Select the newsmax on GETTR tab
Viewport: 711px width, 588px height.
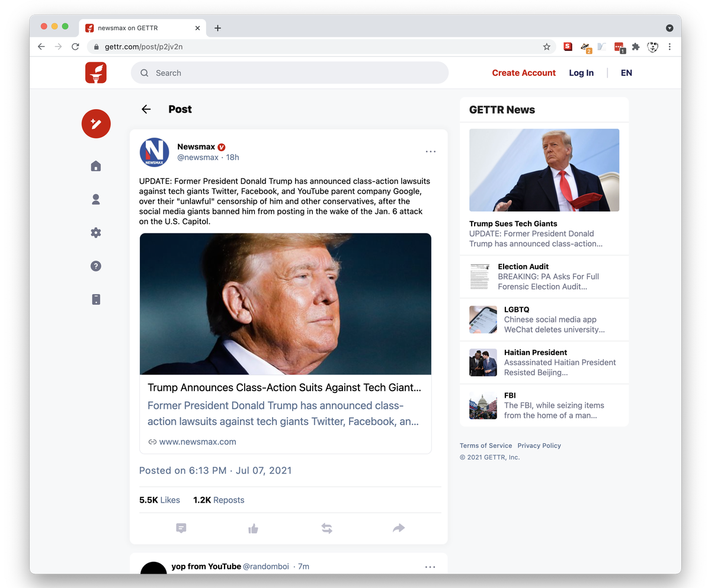[x=142, y=28]
